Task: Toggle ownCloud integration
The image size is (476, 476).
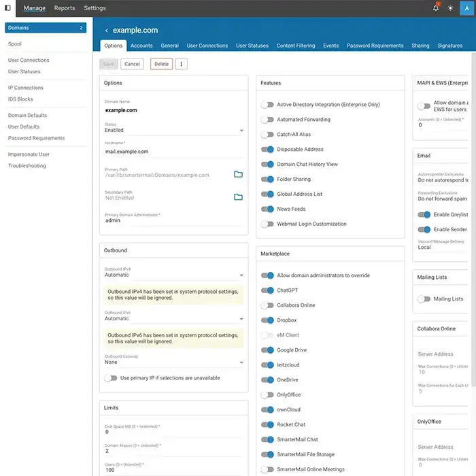Action: [x=267, y=409]
